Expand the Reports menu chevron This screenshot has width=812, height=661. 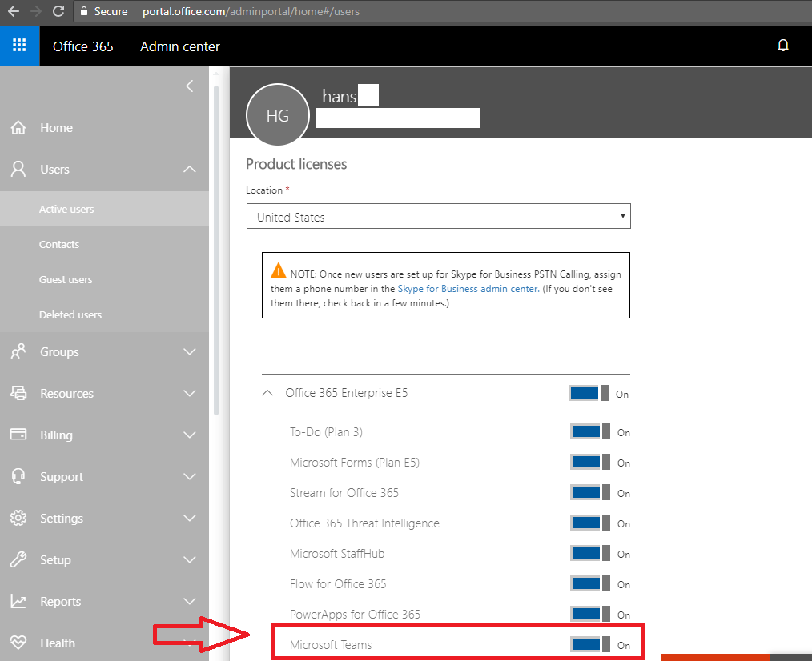pyautogui.click(x=190, y=601)
